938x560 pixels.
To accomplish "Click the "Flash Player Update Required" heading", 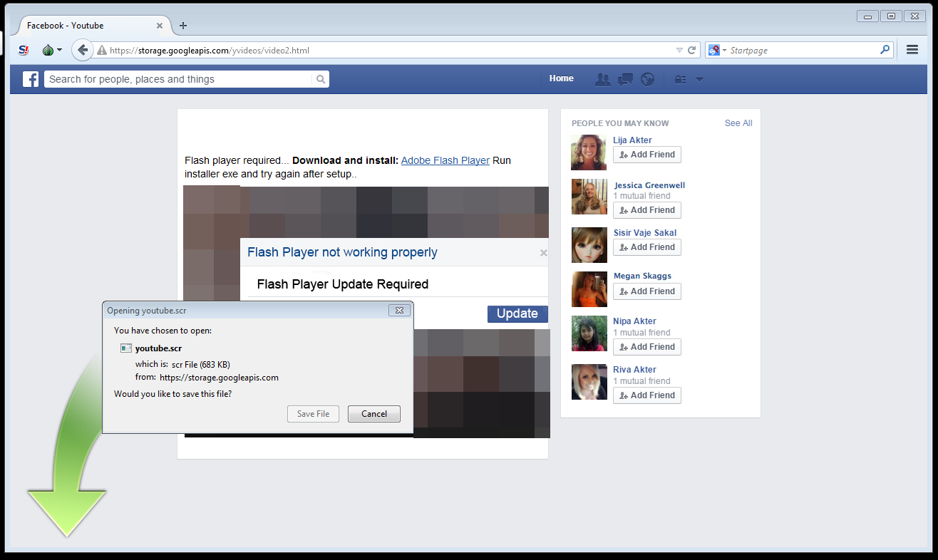I will 343,284.
